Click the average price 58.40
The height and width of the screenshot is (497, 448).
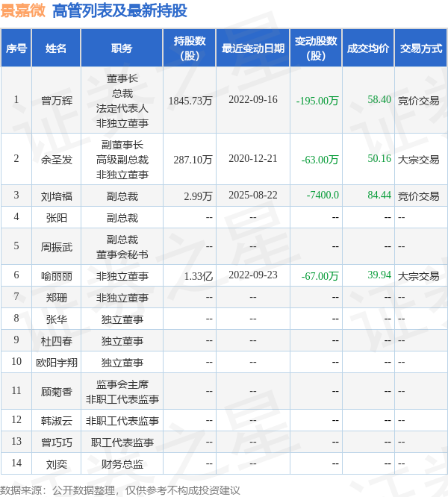coord(379,99)
